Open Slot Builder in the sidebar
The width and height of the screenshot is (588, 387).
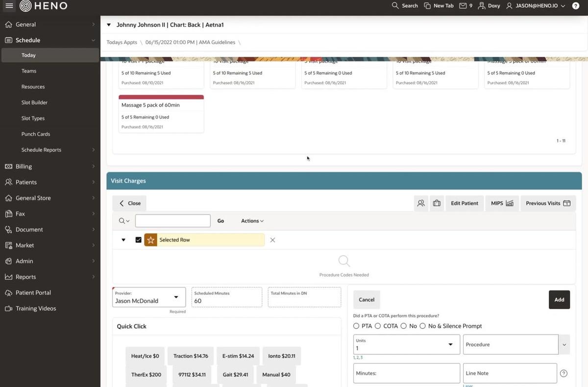34,102
